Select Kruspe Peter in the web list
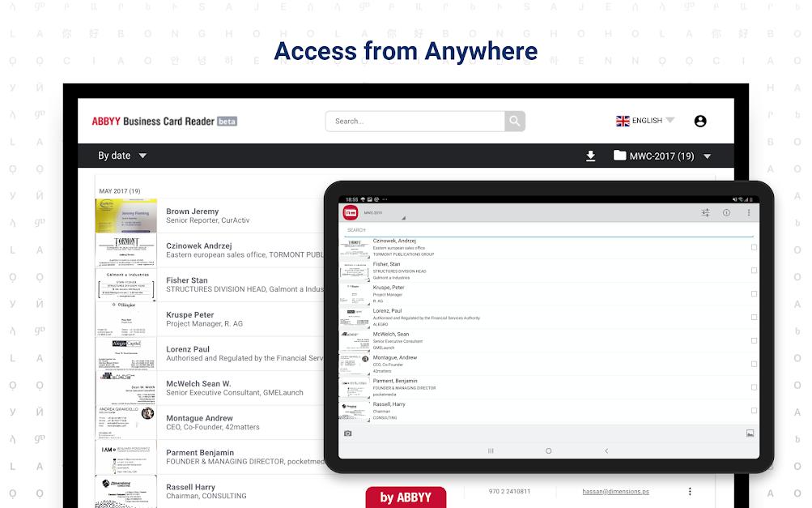This screenshot has height=508, width=812. tap(189, 314)
